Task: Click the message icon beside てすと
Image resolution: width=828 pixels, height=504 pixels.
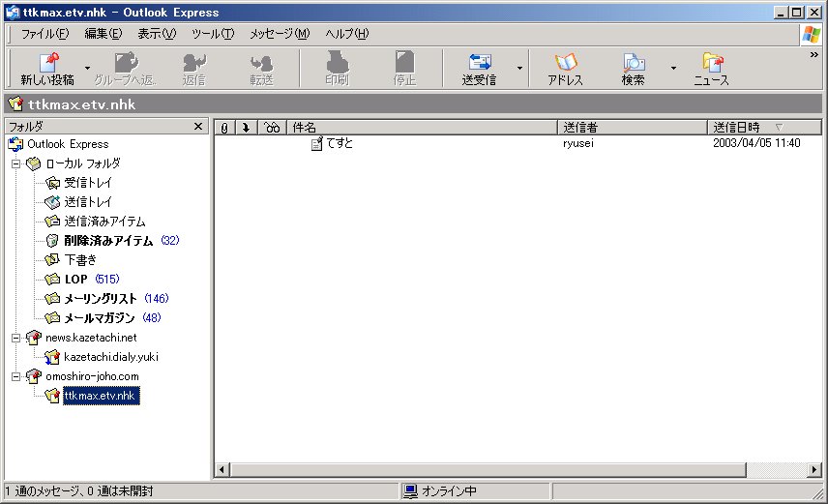Action: click(x=316, y=143)
